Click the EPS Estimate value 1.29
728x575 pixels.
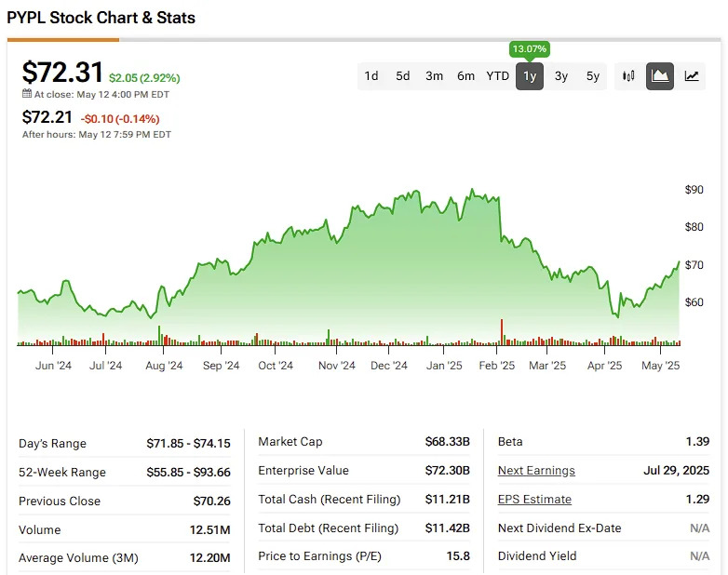tap(697, 500)
